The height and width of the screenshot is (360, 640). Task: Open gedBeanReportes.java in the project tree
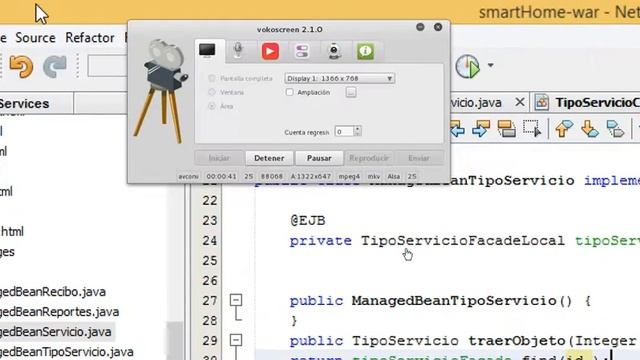pyautogui.click(x=60, y=312)
